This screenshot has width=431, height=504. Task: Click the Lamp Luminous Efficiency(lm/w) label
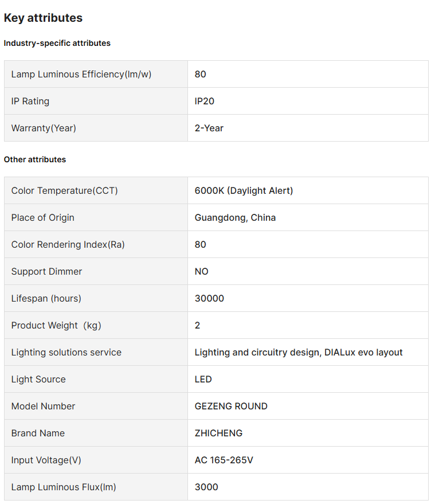(x=81, y=74)
